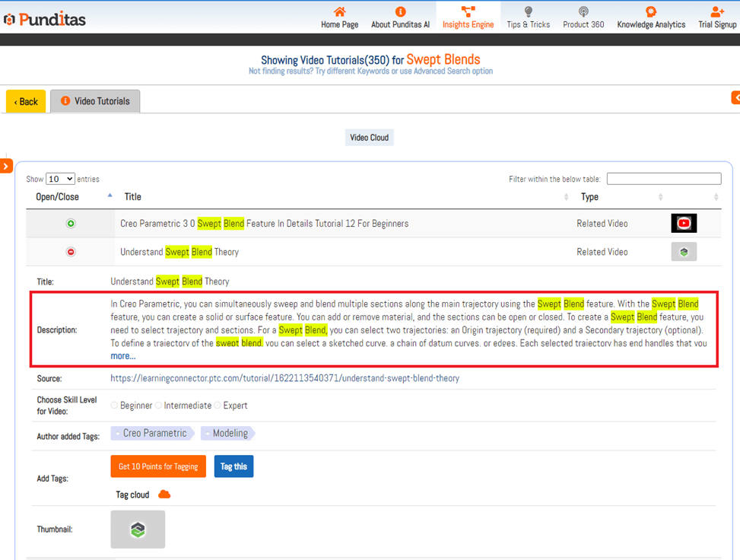Click the About Punditas AI icon
Image resolution: width=740 pixels, height=560 pixels.
(x=400, y=11)
